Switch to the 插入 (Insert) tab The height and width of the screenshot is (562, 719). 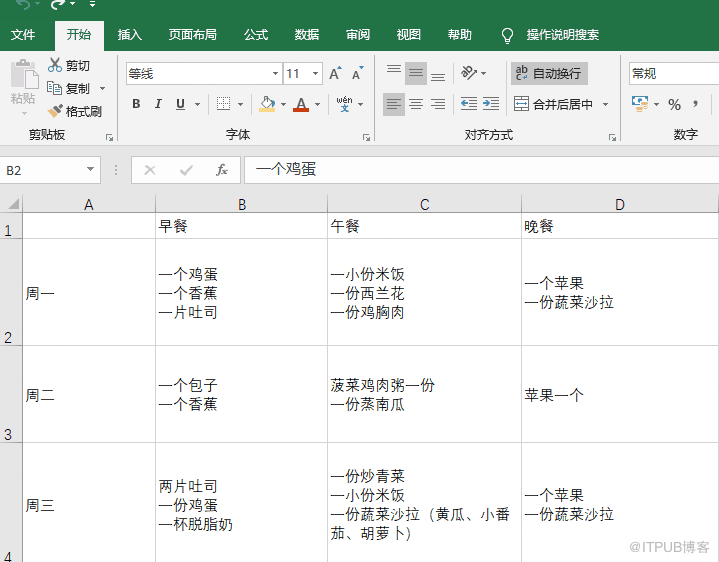[130, 35]
